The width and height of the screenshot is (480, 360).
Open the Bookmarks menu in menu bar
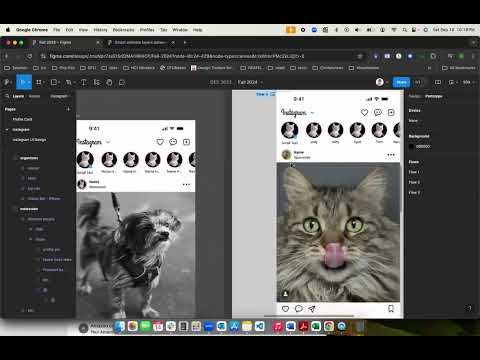123,30
